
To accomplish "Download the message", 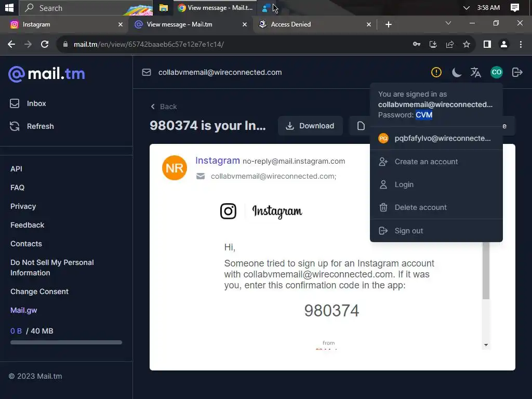I will tap(310, 126).
